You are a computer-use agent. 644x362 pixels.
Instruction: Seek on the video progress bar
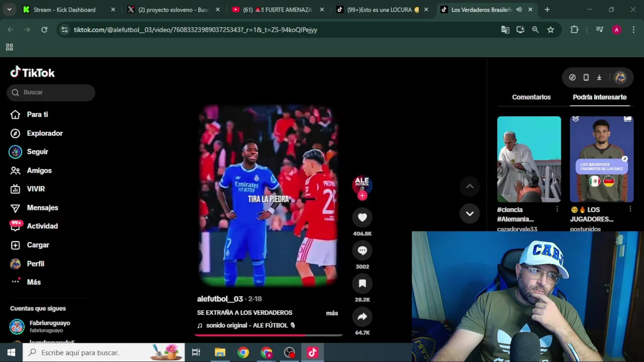coord(269,335)
